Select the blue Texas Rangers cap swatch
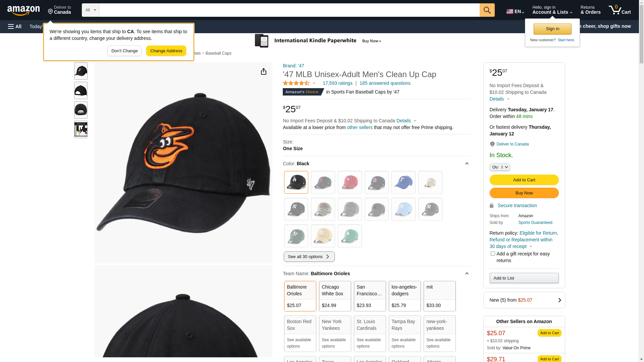 pos(403,182)
